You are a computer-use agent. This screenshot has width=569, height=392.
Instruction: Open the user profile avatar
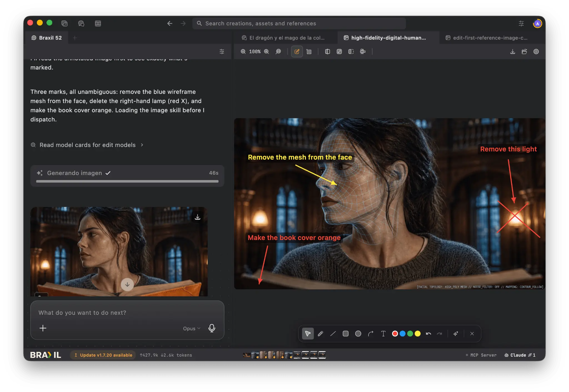(537, 24)
